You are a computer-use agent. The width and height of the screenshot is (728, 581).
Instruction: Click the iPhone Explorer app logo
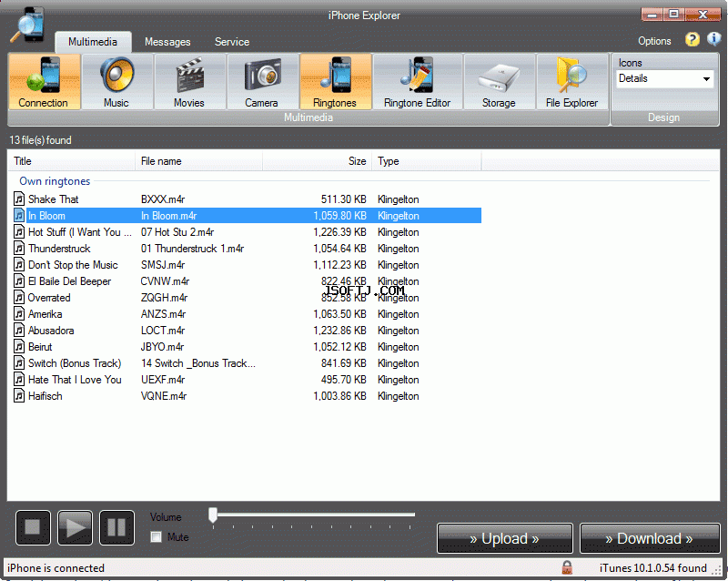[28, 25]
